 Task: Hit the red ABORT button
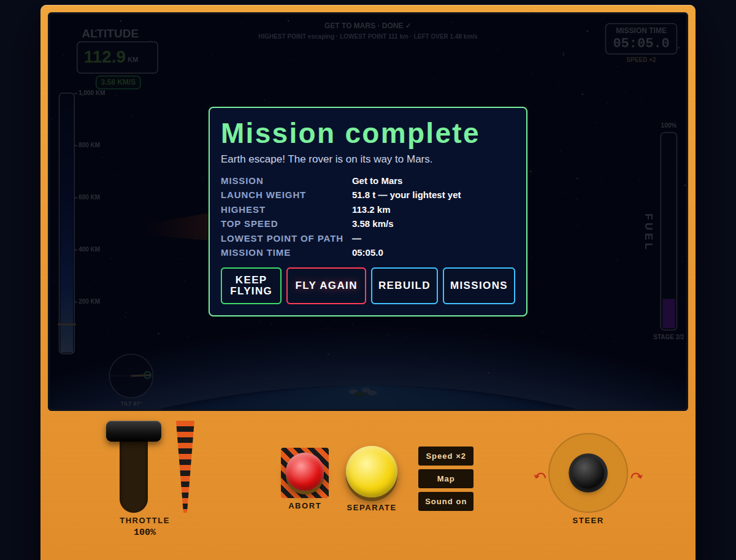[304, 472]
